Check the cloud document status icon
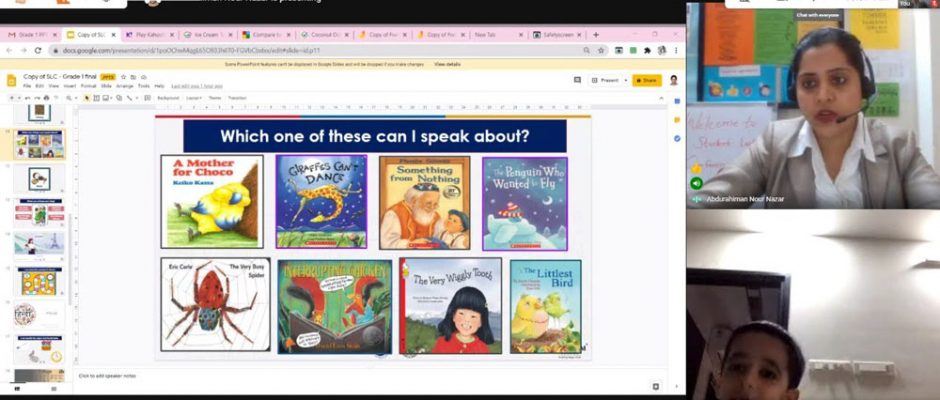The height and width of the screenshot is (400, 940). (x=144, y=77)
